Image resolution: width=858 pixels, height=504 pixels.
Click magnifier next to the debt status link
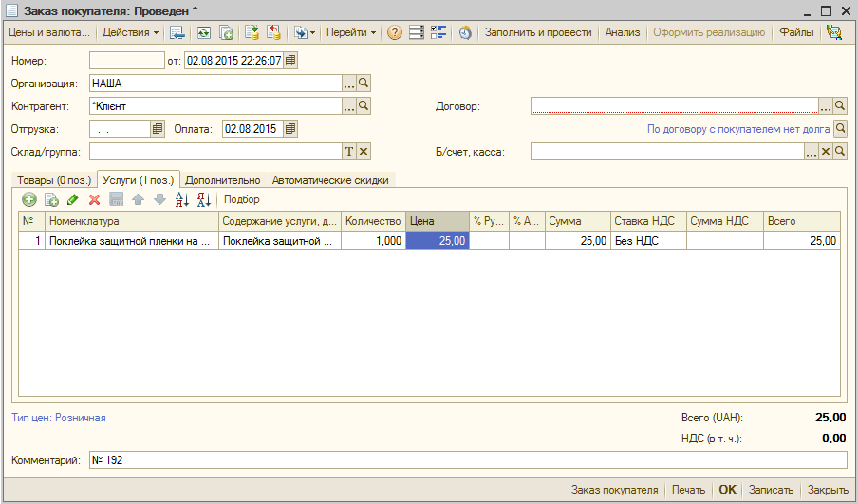coord(840,129)
